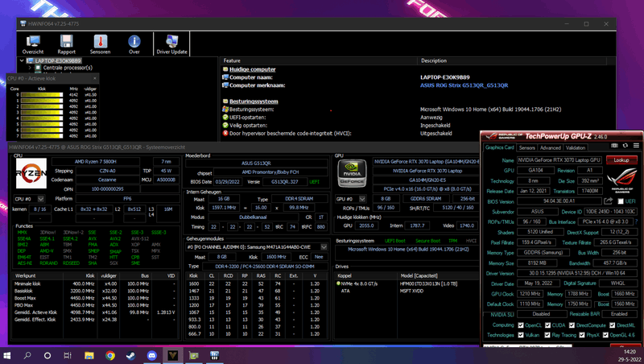
Task: Open Task View on the taskbar
Action: coord(68,355)
